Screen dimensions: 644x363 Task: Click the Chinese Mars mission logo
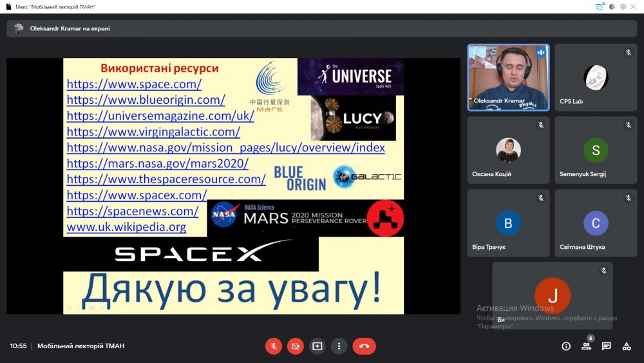[270, 86]
